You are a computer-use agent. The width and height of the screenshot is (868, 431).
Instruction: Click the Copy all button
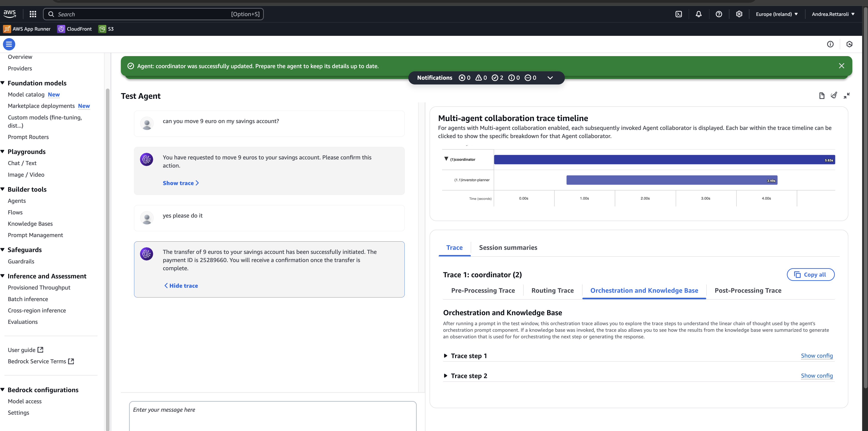tap(810, 275)
